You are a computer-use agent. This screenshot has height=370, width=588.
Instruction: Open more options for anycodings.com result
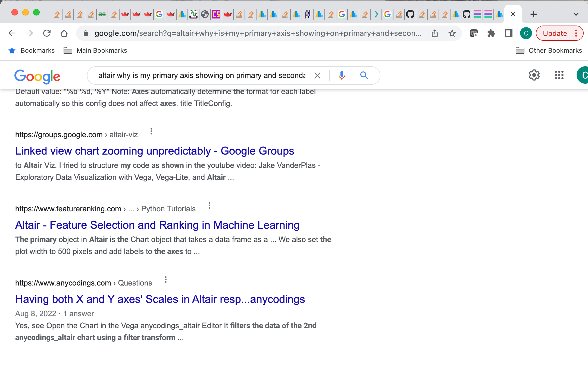click(166, 280)
